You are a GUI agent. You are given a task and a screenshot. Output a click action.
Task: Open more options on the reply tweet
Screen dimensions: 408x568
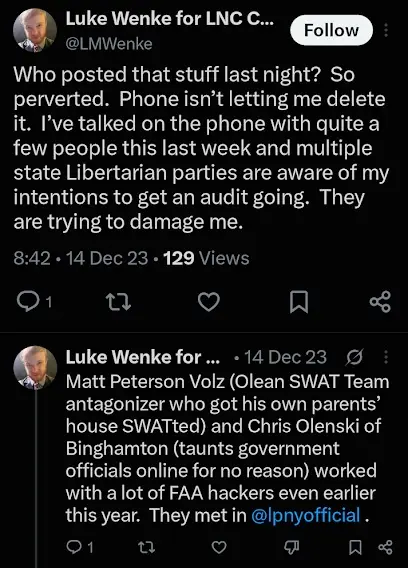(x=386, y=357)
